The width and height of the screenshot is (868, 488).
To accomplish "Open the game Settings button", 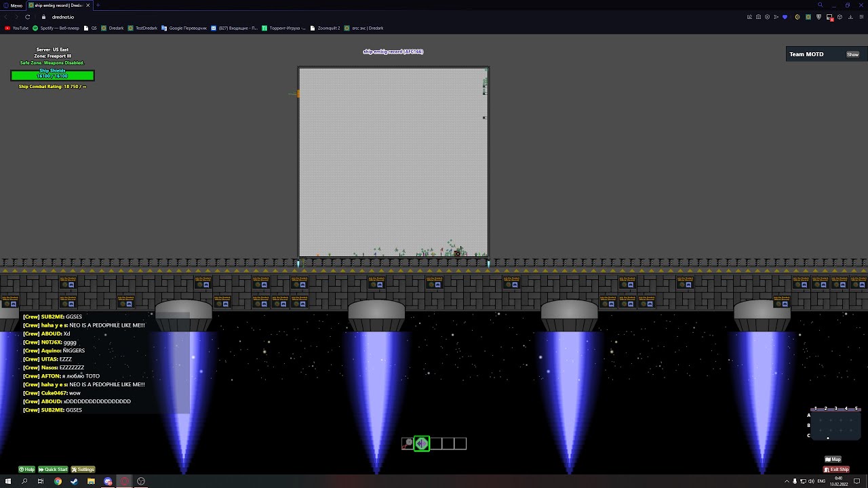I will point(83,469).
